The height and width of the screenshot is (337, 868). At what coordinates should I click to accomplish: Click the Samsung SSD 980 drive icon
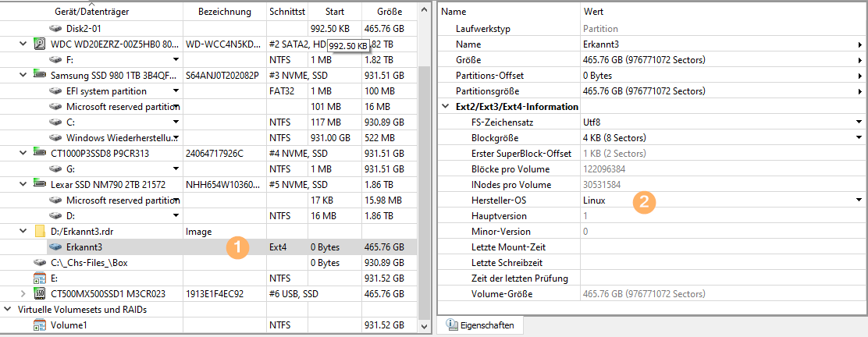41,76
